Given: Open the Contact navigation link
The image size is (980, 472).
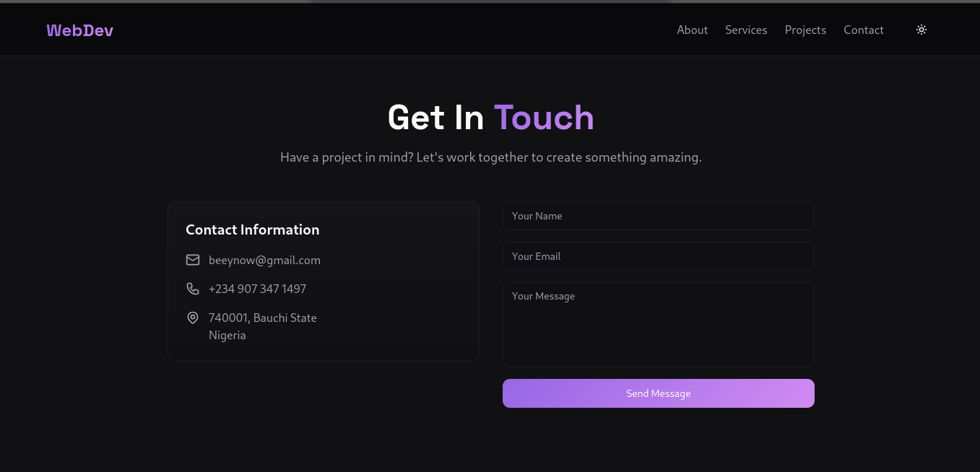Looking at the screenshot, I should coord(864,30).
